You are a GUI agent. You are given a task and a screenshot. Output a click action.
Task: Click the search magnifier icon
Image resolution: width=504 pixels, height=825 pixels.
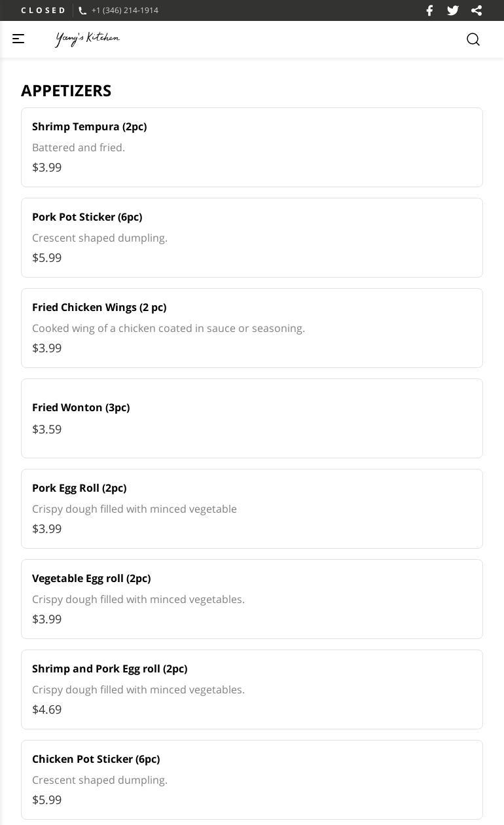coord(473,39)
